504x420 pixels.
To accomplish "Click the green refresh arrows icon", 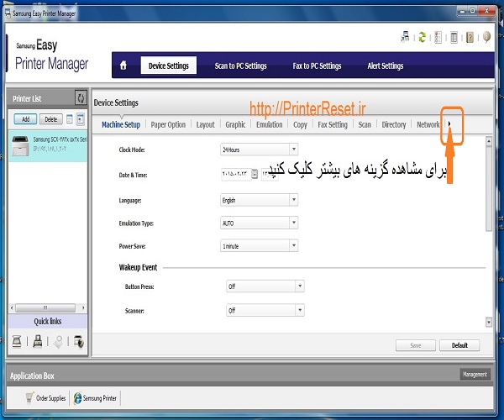I will pos(422,37).
